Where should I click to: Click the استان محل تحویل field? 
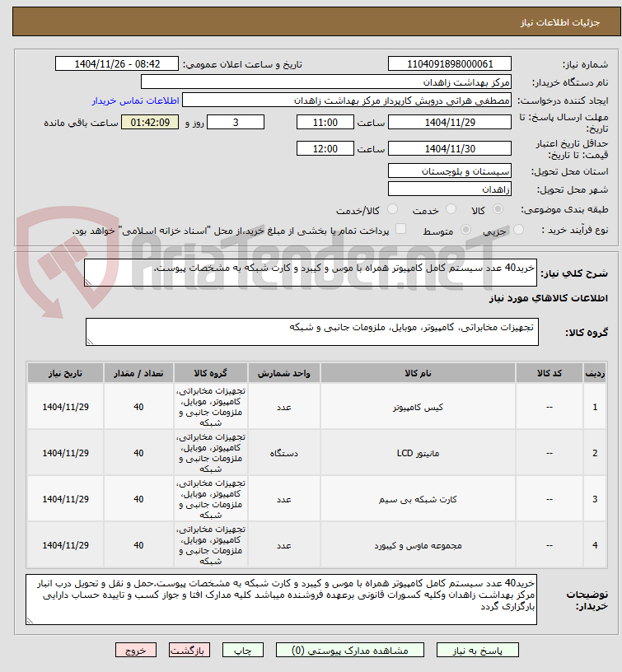(x=449, y=171)
